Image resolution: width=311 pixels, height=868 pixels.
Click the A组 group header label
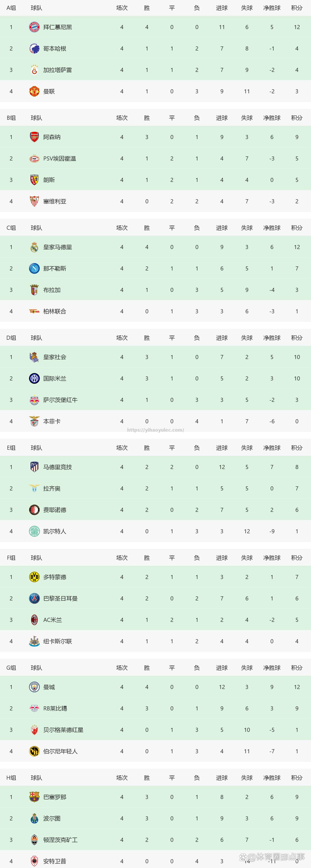[x=11, y=8]
